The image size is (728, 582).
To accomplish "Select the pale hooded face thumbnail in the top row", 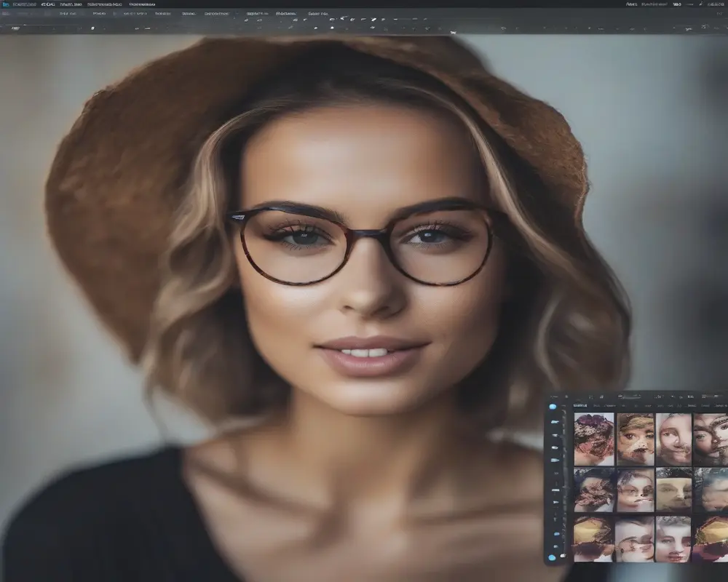I will click(x=673, y=439).
